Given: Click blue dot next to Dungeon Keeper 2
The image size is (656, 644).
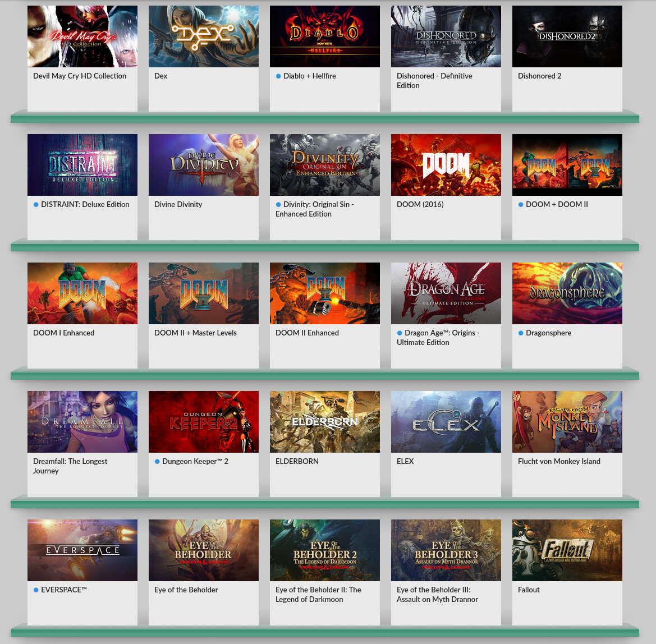Looking at the screenshot, I should pyautogui.click(x=157, y=462).
